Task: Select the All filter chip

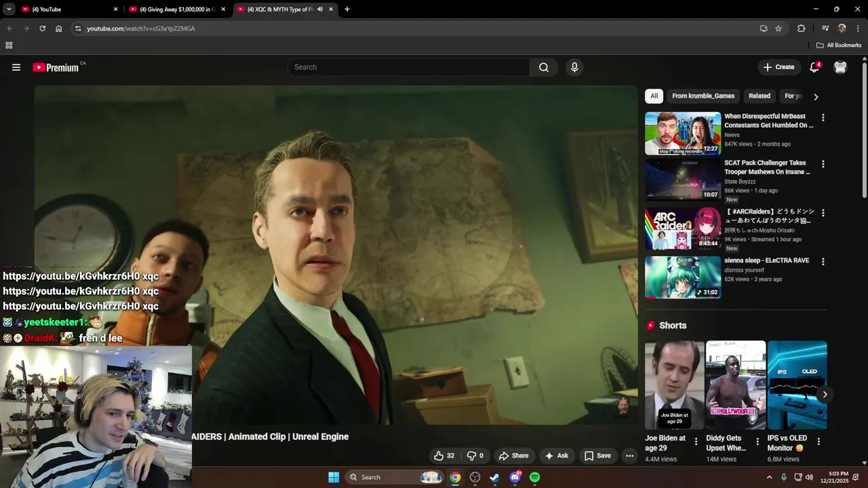Action: [x=654, y=96]
